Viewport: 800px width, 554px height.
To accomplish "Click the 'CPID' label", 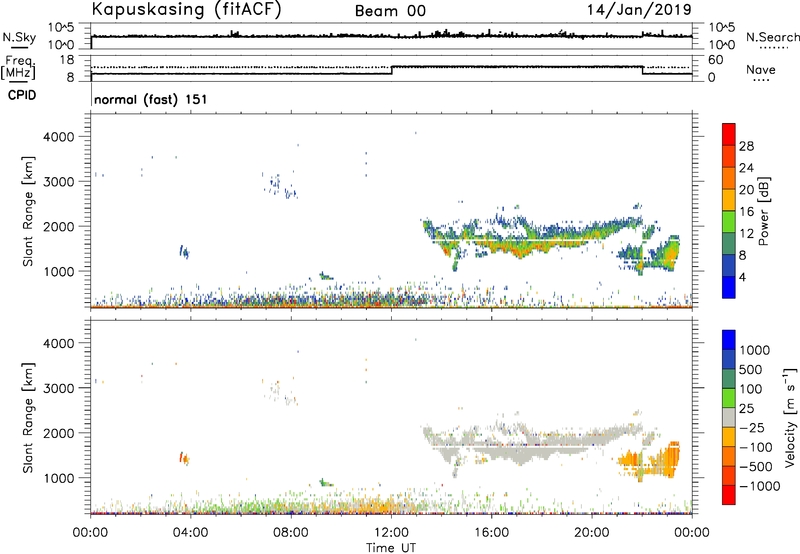I will 22,95.
